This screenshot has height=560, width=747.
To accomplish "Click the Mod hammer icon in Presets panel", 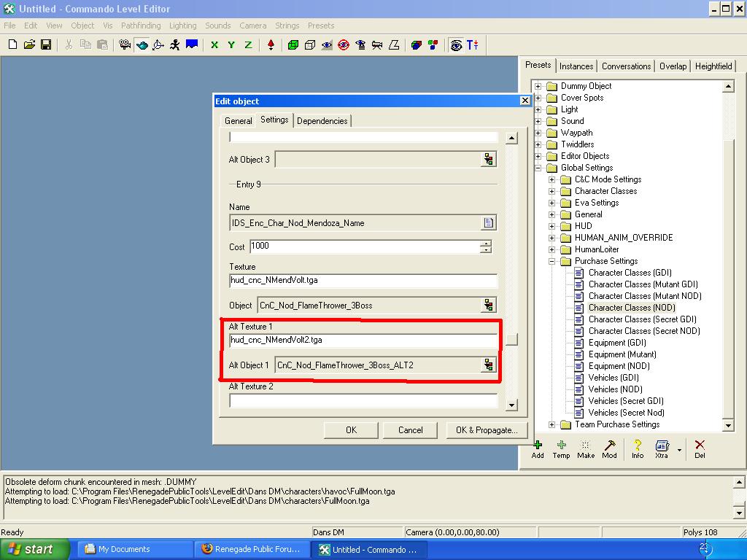I will click(x=609, y=446).
